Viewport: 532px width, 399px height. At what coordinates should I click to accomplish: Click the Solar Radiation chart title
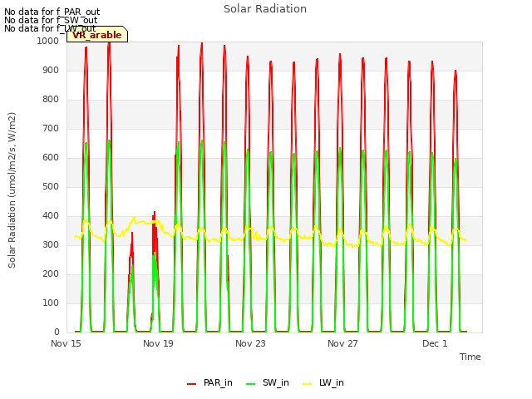265,9
